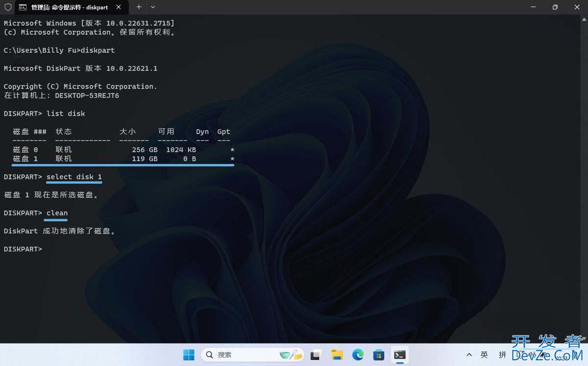588x366 pixels.
Task: Click the computer name DESKTOP-53REJT6
Action: pyautogui.click(x=87, y=96)
